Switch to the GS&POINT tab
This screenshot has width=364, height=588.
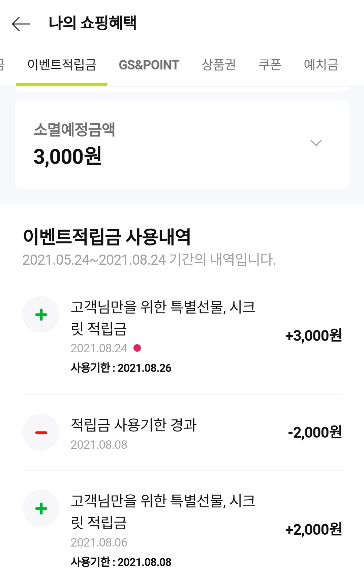pyautogui.click(x=149, y=65)
